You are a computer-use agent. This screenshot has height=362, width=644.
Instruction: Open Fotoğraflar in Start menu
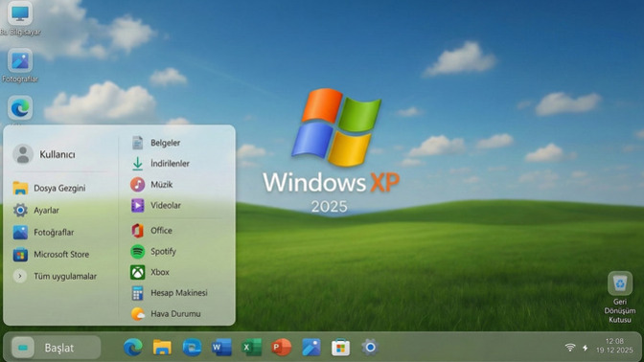[x=43, y=233]
